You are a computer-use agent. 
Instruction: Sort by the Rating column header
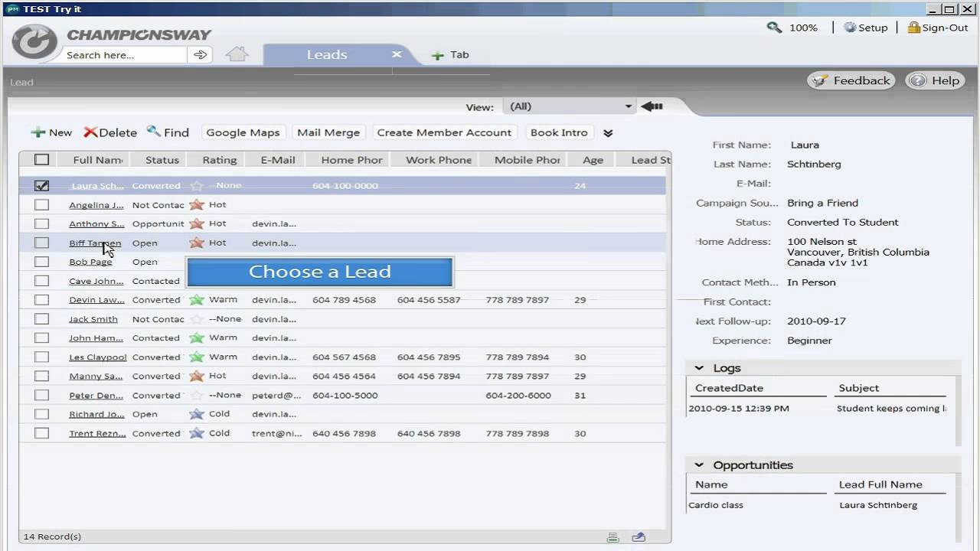220,160
